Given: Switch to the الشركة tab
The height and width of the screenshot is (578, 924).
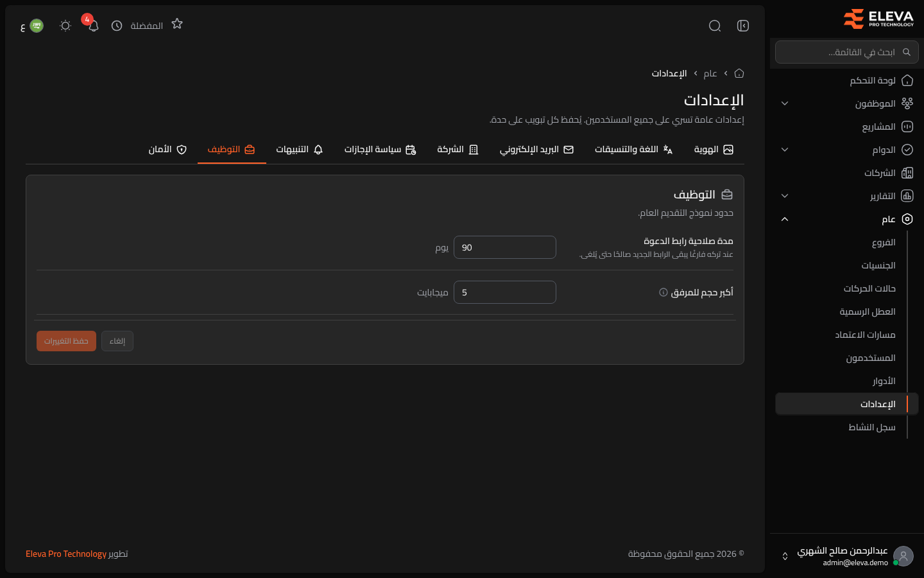Looking at the screenshot, I should [458, 150].
